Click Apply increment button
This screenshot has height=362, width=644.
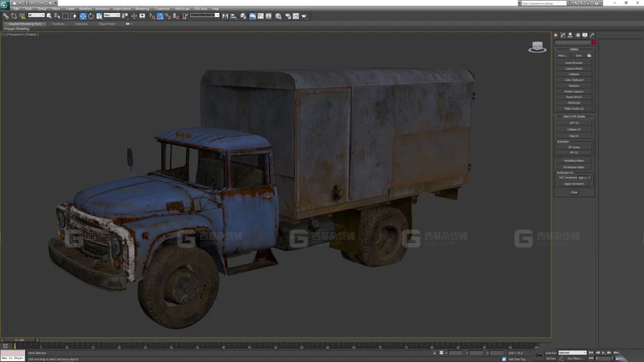[x=574, y=184]
